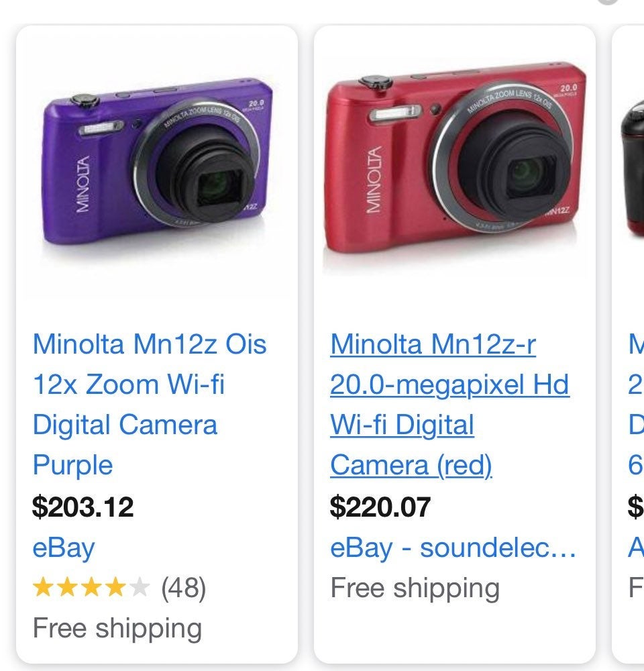
Task: Click the $203.12 price
Action: pyautogui.click(x=83, y=507)
